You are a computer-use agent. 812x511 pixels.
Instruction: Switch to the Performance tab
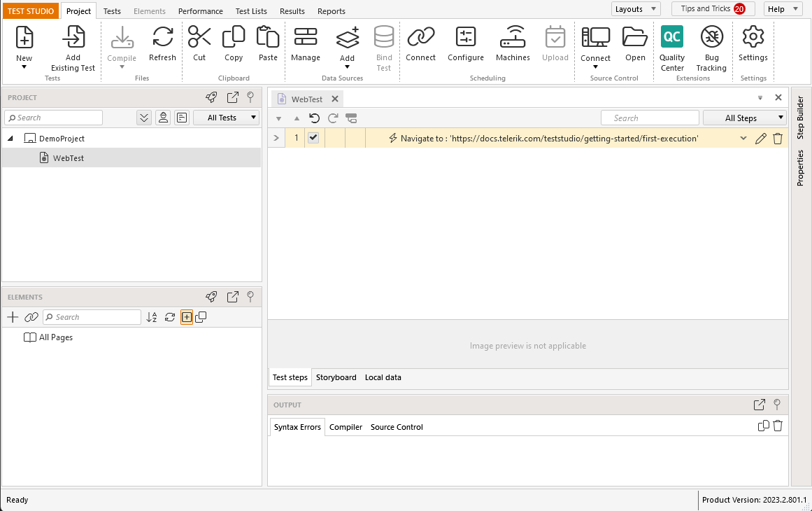tap(201, 11)
